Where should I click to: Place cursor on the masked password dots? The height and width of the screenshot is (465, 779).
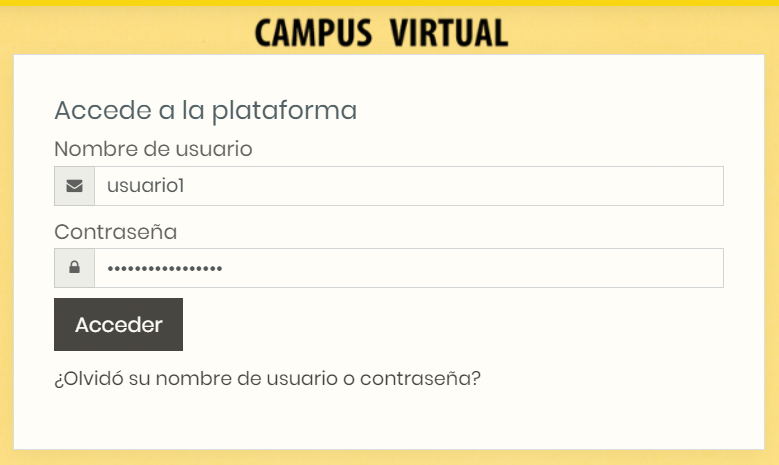tap(164, 269)
